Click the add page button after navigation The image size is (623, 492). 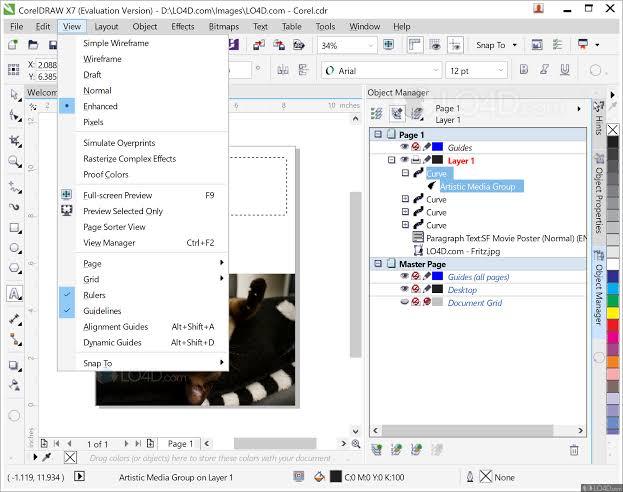[x=150, y=444]
